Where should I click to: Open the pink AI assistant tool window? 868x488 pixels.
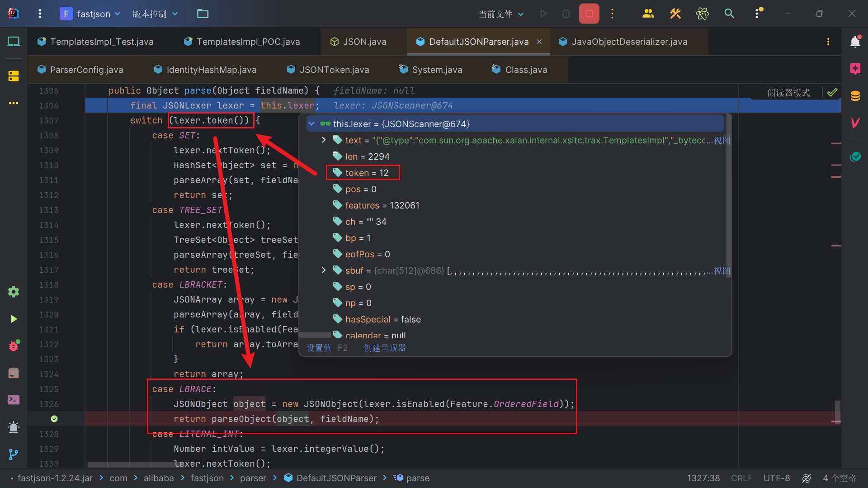(855, 69)
